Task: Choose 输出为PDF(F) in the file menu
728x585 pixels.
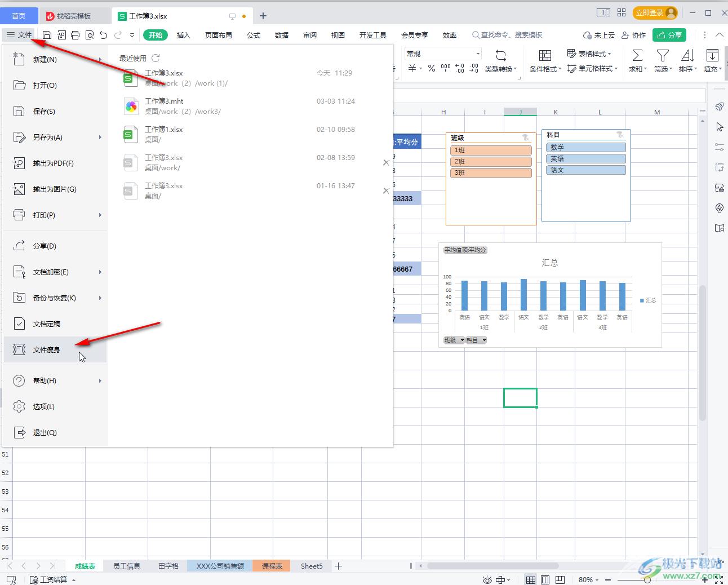Action: 55,163
